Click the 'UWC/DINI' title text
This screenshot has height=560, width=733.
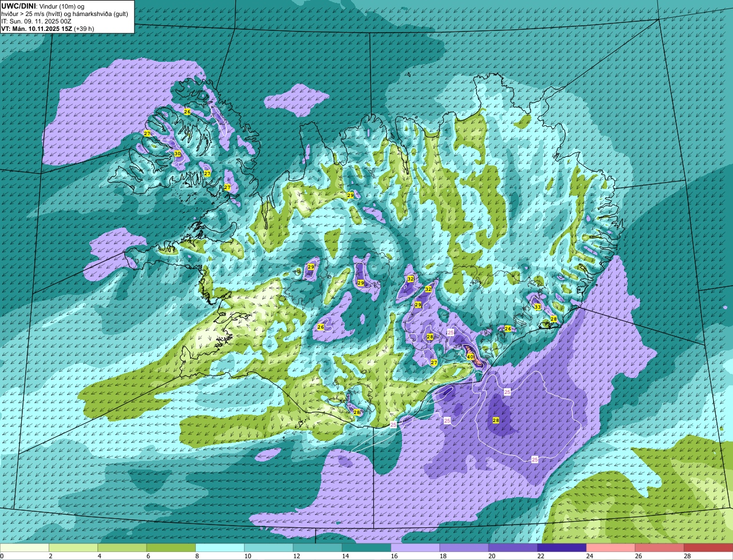coord(17,6)
